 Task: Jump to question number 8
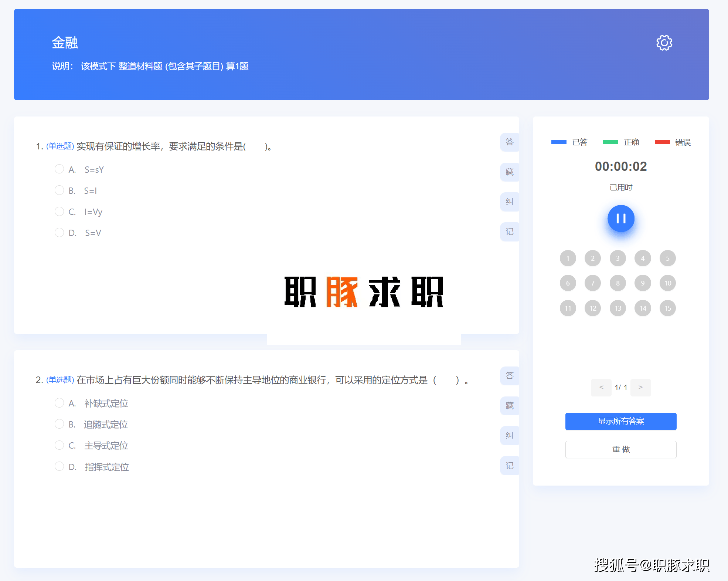click(x=618, y=283)
